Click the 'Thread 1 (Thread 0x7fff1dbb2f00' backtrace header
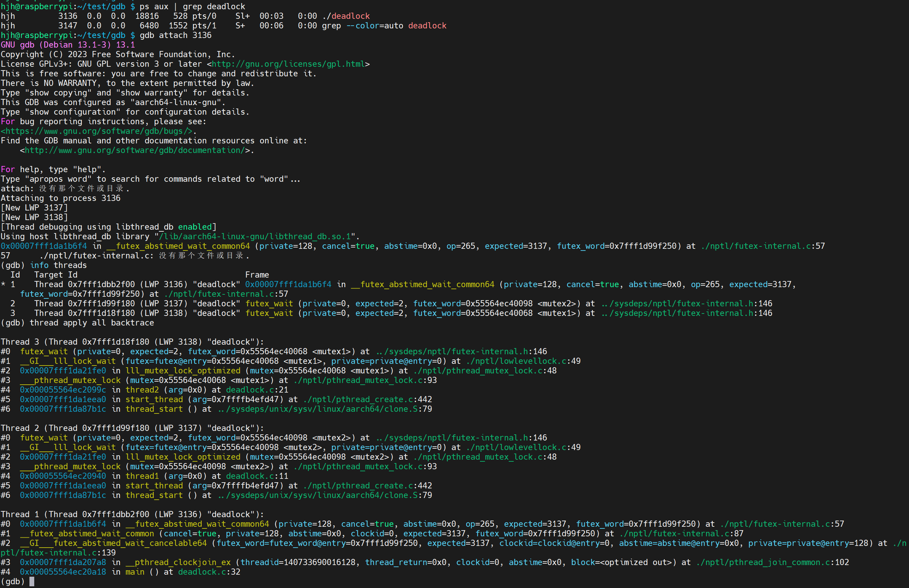The width and height of the screenshot is (909, 588). 132,514
